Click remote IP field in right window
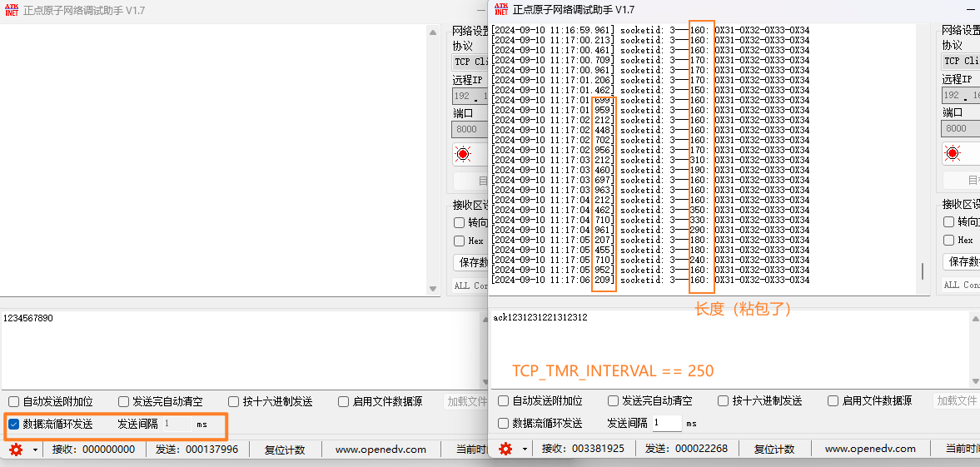 [x=961, y=95]
